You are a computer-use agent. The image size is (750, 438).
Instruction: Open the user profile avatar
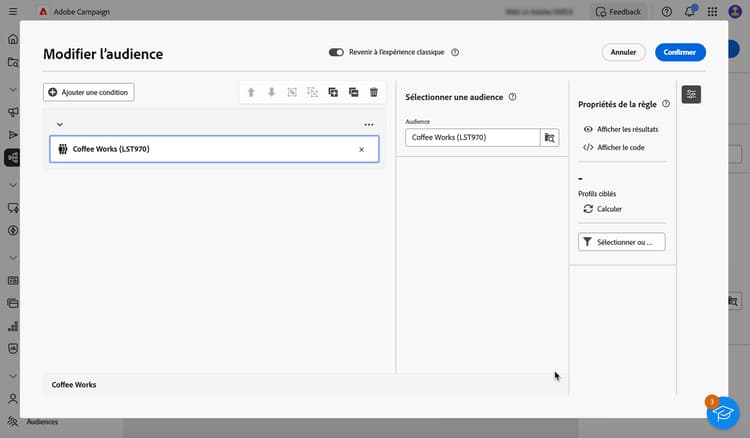[735, 11]
